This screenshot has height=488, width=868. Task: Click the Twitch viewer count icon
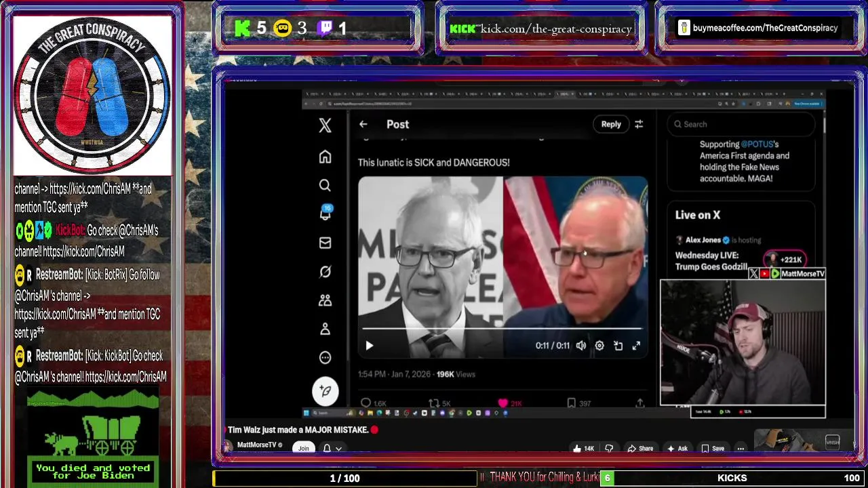[x=325, y=28]
